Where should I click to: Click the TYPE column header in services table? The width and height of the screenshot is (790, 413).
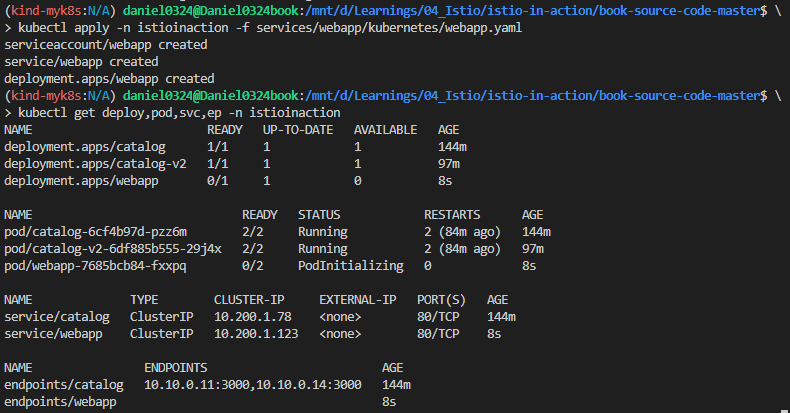tap(144, 300)
